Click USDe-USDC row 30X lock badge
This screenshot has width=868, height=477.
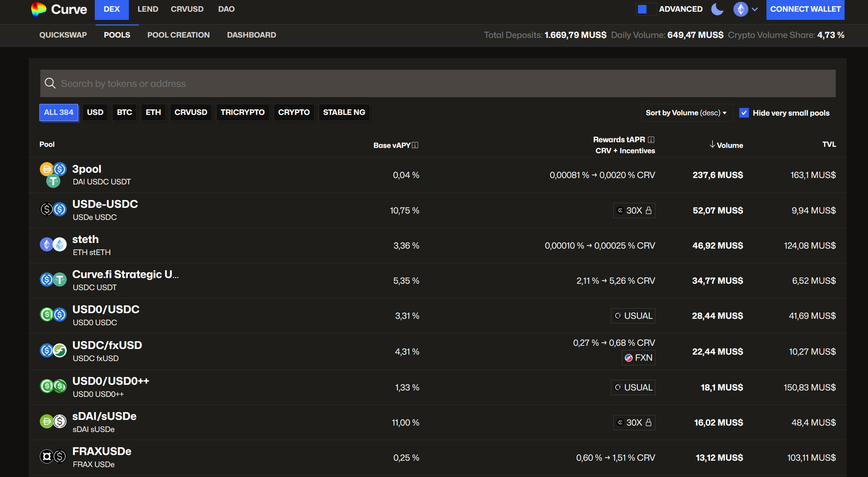point(634,210)
